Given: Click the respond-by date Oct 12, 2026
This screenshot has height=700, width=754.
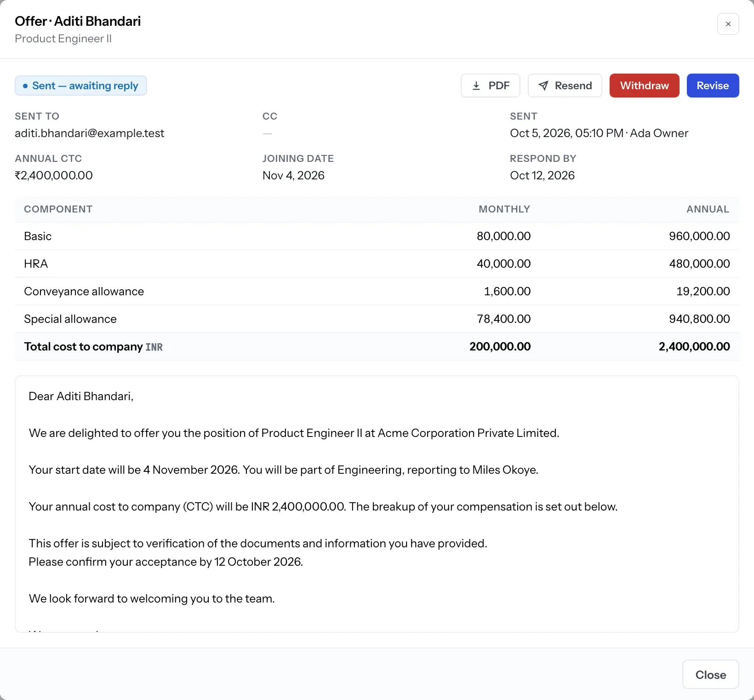Looking at the screenshot, I should [x=543, y=175].
